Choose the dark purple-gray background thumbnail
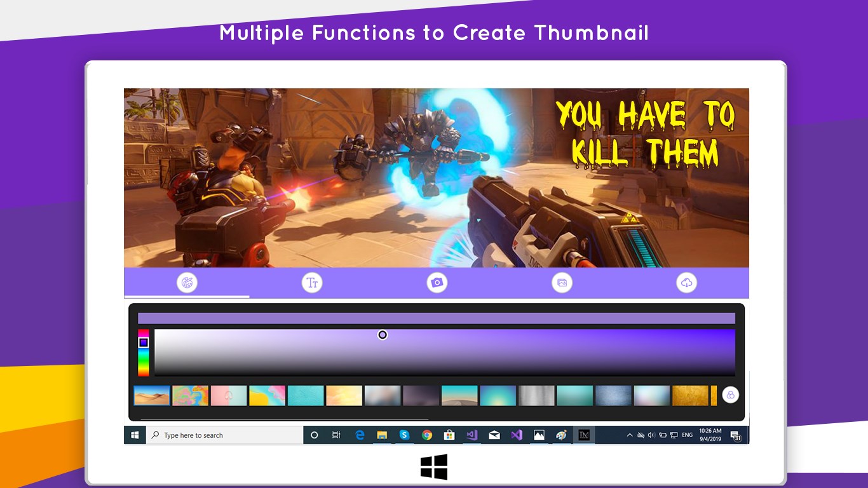The image size is (868, 488). click(421, 395)
